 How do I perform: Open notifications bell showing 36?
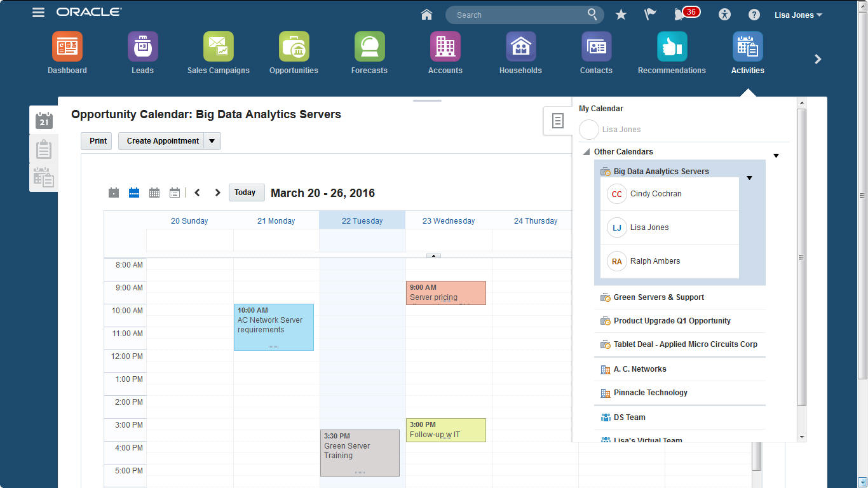pos(686,13)
